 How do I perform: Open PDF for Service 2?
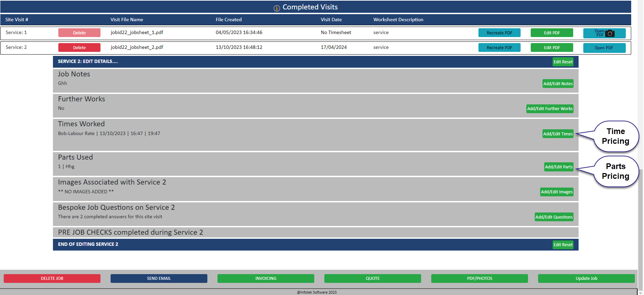click(604, 47)
